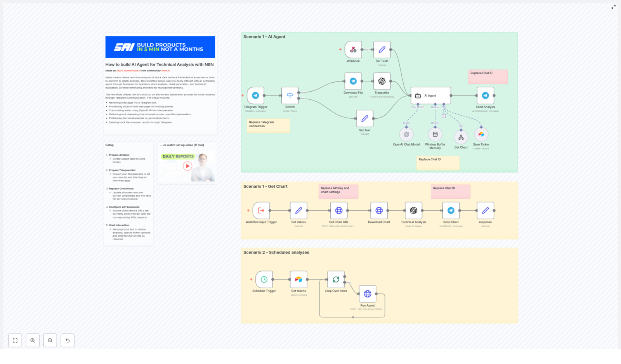Select the Window Buffer Memory node

point(435,134)
